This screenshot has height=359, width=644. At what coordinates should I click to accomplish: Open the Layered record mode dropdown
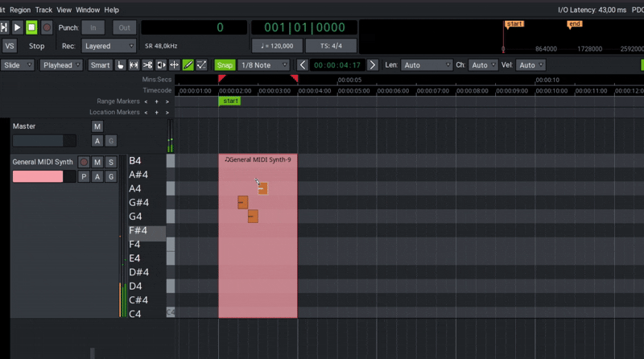click(109, 46)
